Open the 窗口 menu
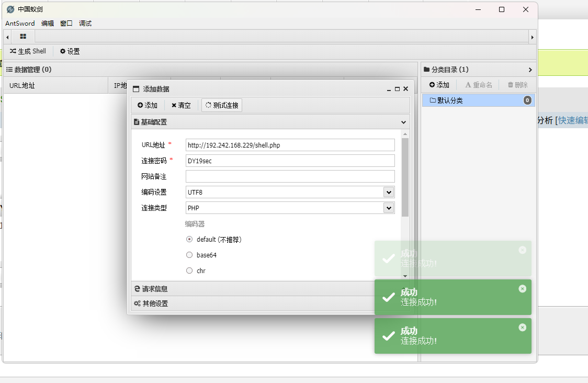Viewport: 588px width, 383px height. [66, 23]
